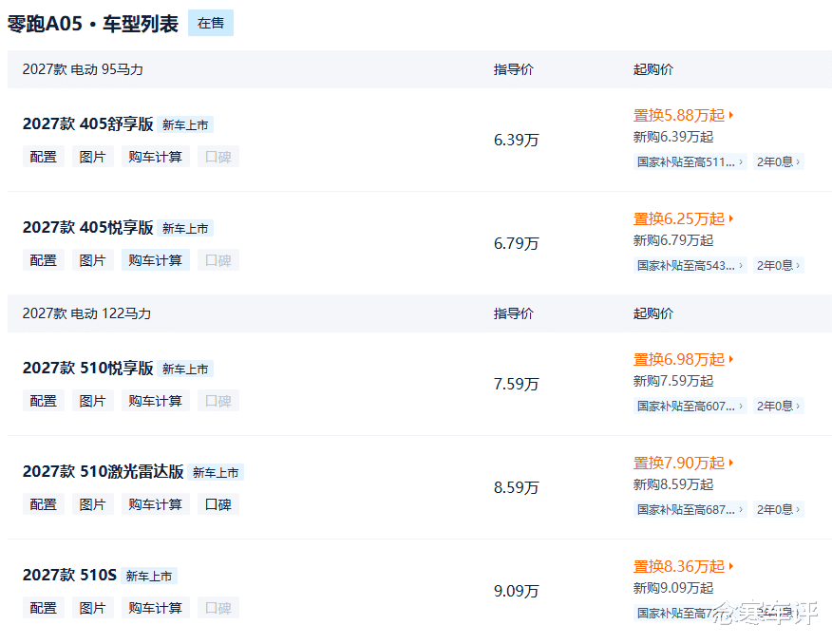Click 置换7.90万起 price link
This screenshot has width=832, height=644.
point(684,463)
